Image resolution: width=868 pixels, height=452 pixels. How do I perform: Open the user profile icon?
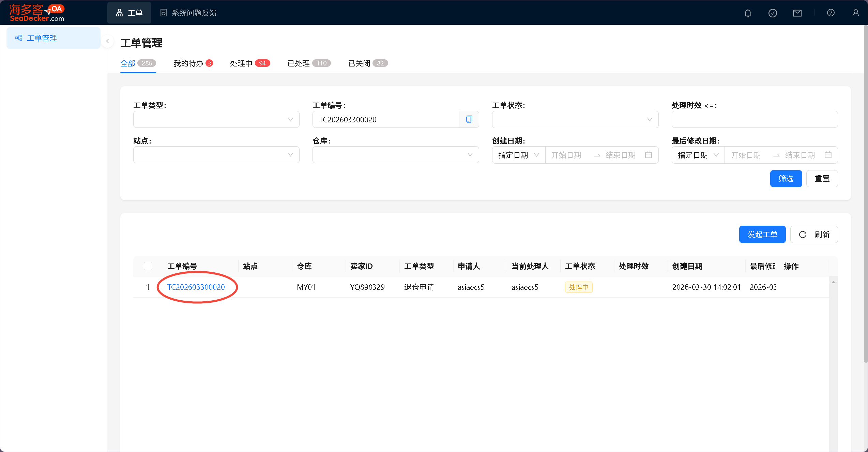pyautogui.click(x=855, y=13)
